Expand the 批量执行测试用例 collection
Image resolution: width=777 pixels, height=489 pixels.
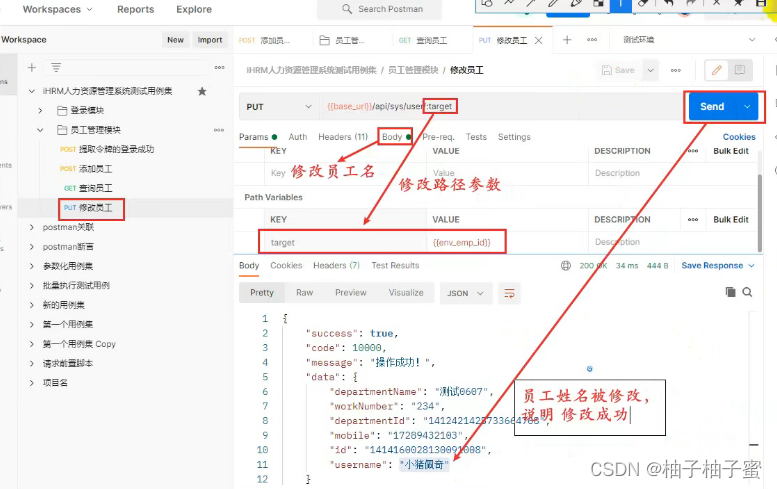click(x=32, y=285)
